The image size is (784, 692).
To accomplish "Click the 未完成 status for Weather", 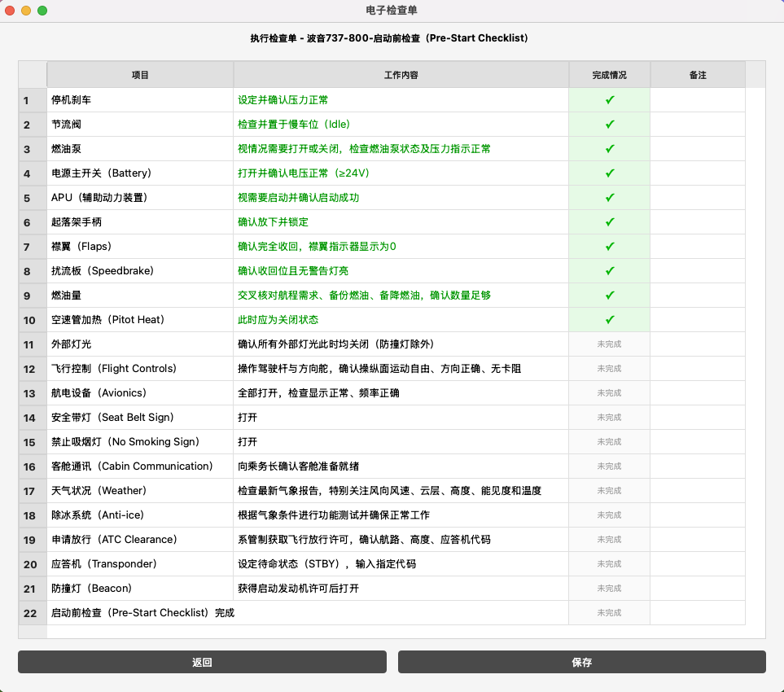I will [609, 490].
